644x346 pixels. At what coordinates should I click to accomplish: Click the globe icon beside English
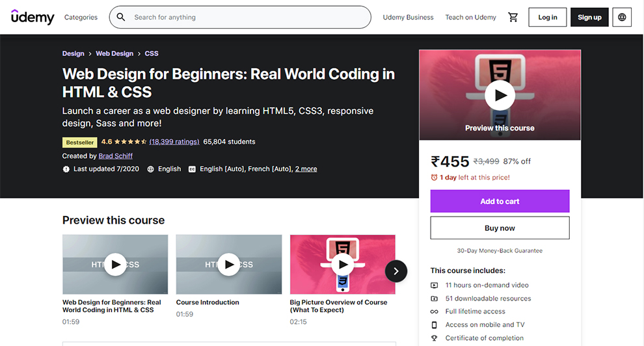point(151,169)
